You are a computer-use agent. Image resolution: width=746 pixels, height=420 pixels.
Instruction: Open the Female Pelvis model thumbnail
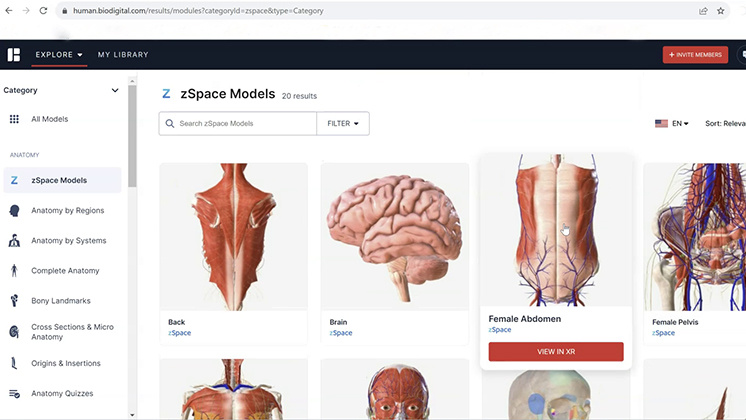(x=695, y=237)
